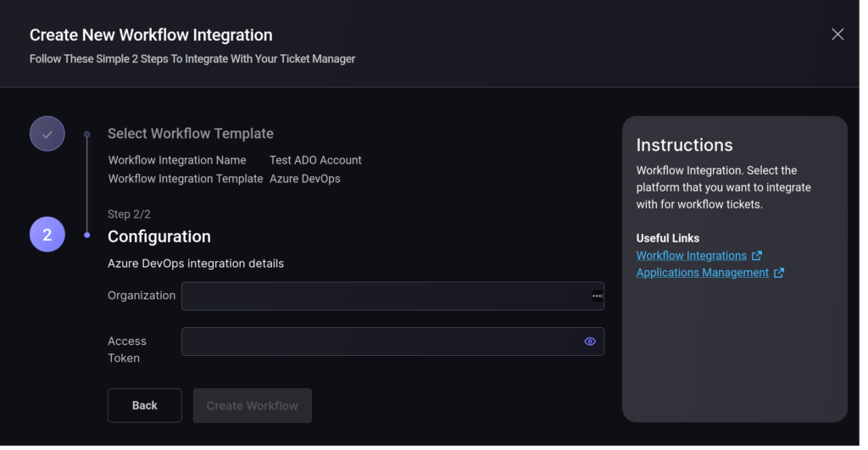
Task: Click the step 1 timeline dot marker
Action: [x=87, y=134]
